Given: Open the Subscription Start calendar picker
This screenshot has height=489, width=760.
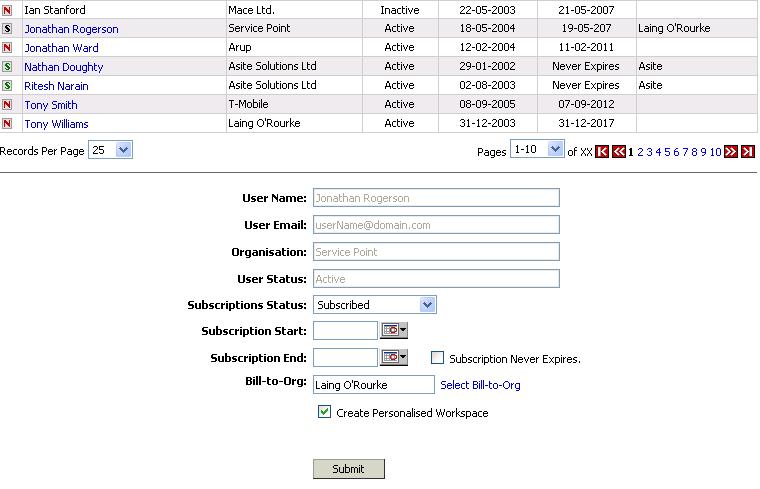Looking at the screenshot, I should 394,331.
